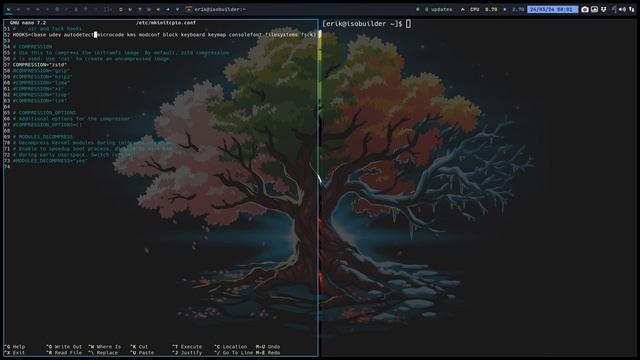The image size is (640, 360).
Task: Click the # COMPRESSION comment heading line
Action: pos(32,47)
